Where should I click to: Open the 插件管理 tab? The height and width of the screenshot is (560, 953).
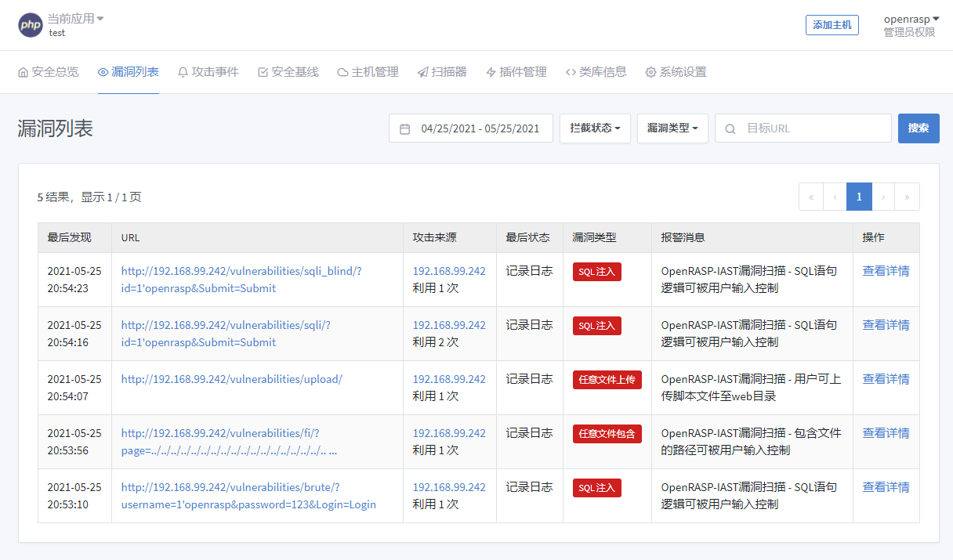pyautogui.click(x=516, y=72)
